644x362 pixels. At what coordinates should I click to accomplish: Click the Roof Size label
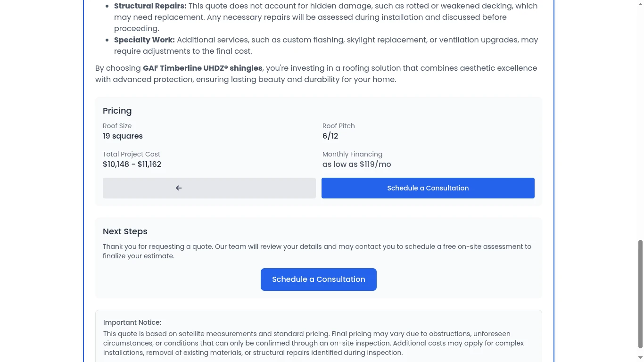pos(117,126)
